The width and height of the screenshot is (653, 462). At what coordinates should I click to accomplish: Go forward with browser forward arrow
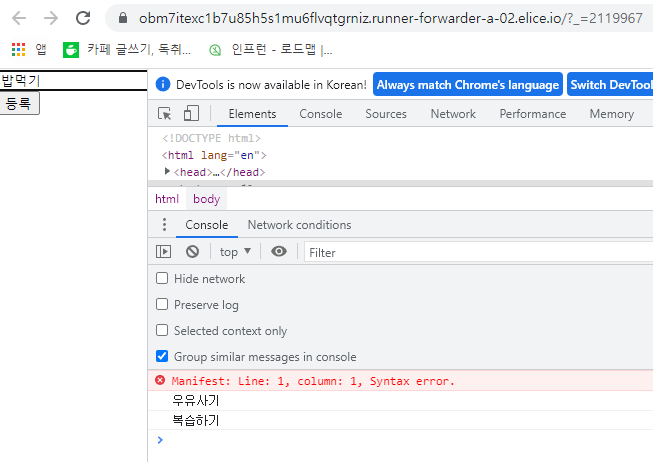pos(51,18)
